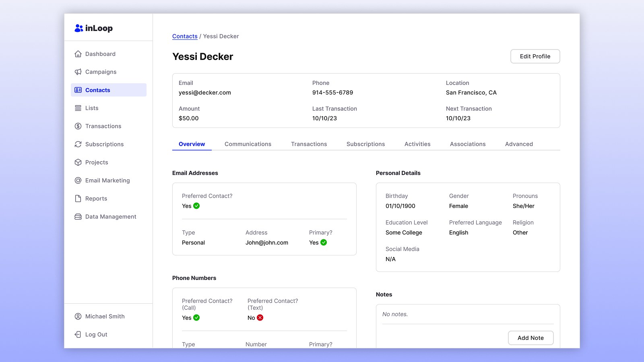
Task: Click the inLoop logo icon
Action: (x=78, y=28)
